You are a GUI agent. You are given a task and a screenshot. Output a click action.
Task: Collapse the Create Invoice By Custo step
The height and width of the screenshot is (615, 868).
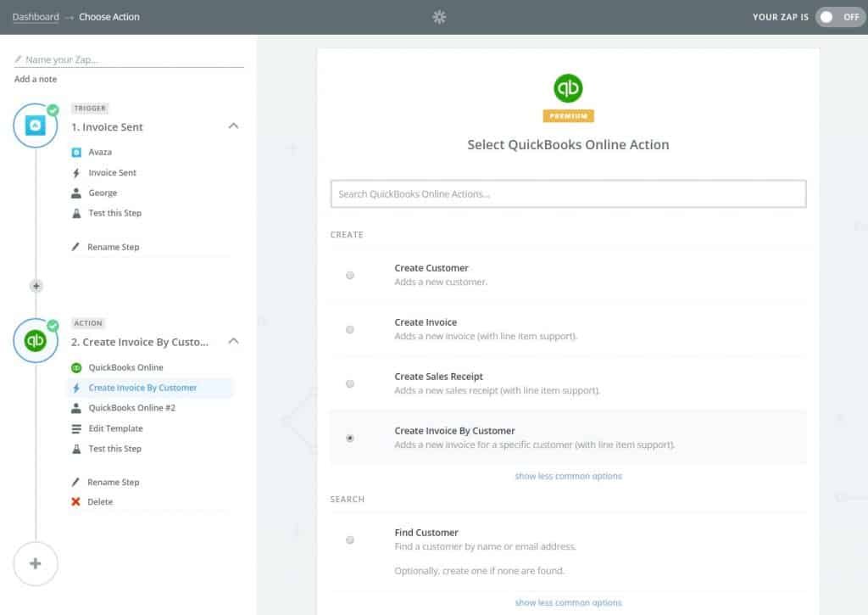point(232,340)
